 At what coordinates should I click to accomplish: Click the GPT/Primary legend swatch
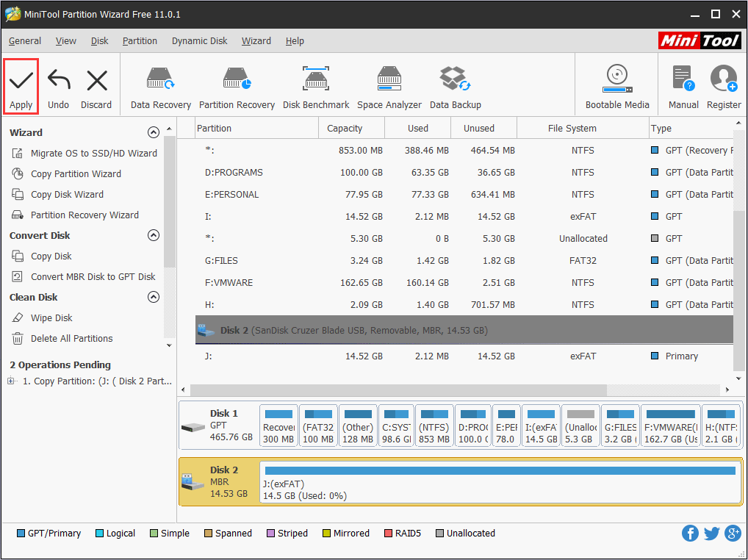tap(21, 534)
